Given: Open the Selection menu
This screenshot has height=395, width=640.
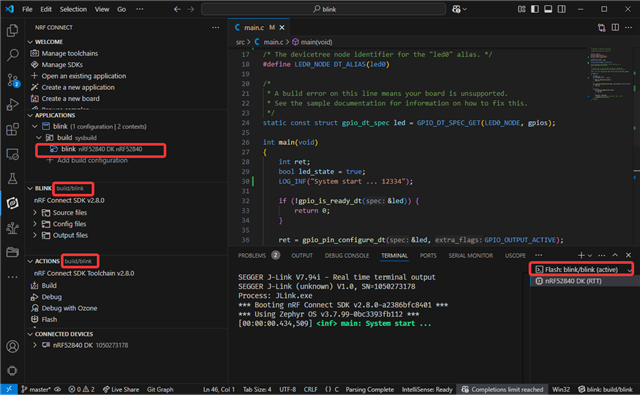Looking at the screenshot, I should 73,9.
